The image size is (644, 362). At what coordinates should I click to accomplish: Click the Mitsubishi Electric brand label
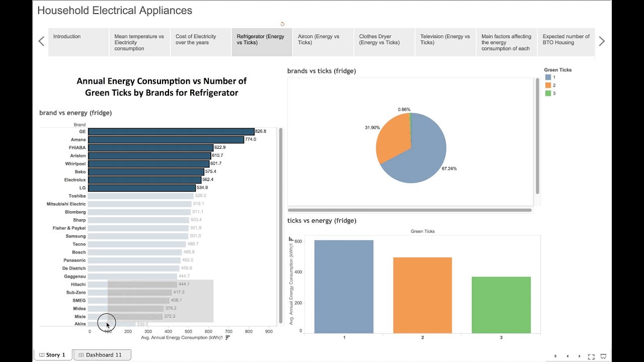(66, 204)
